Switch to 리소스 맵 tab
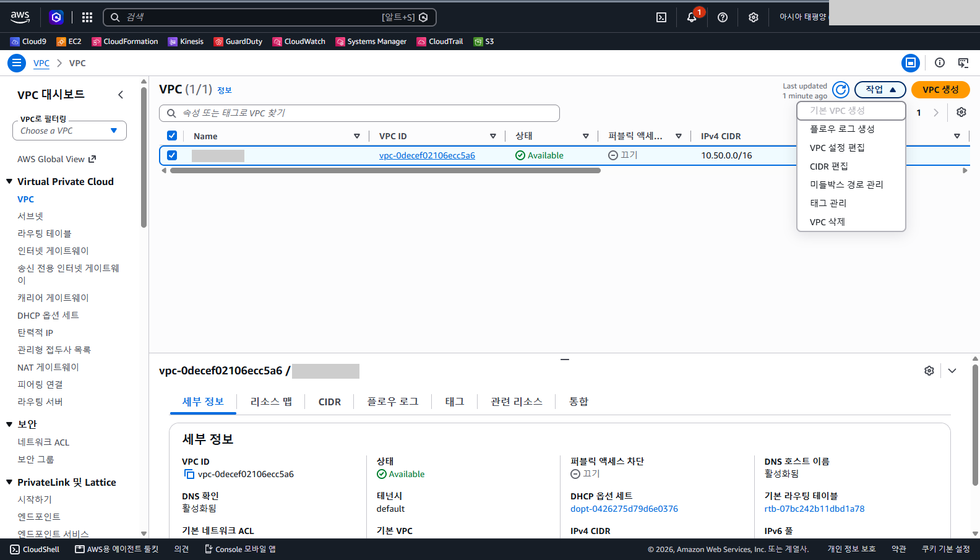The image size is (980, 560). tap(271, 402)
